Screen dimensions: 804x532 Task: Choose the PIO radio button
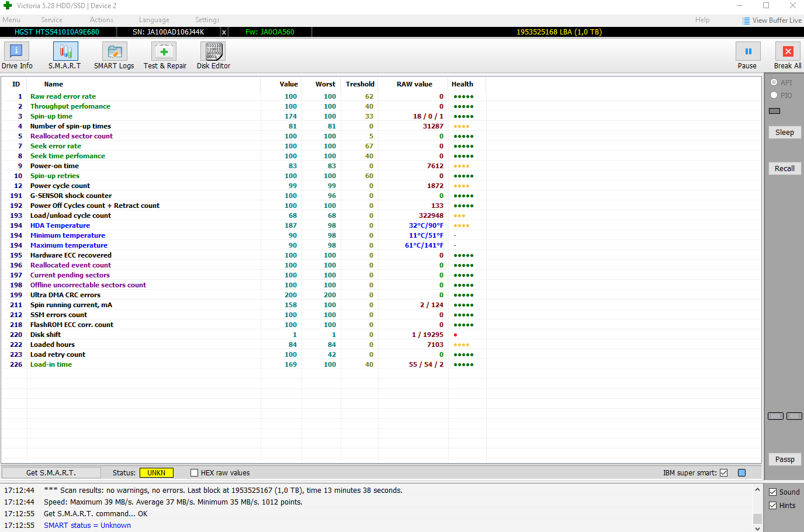pos(774,95)
